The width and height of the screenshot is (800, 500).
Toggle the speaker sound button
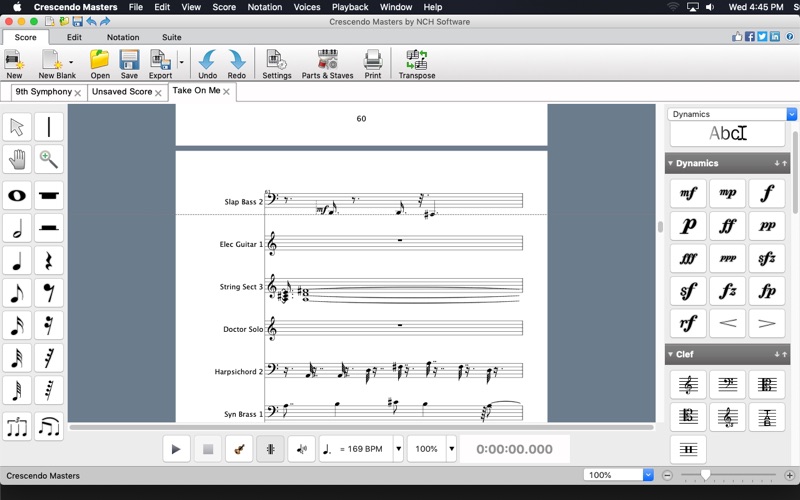click(x=302, y=449)
